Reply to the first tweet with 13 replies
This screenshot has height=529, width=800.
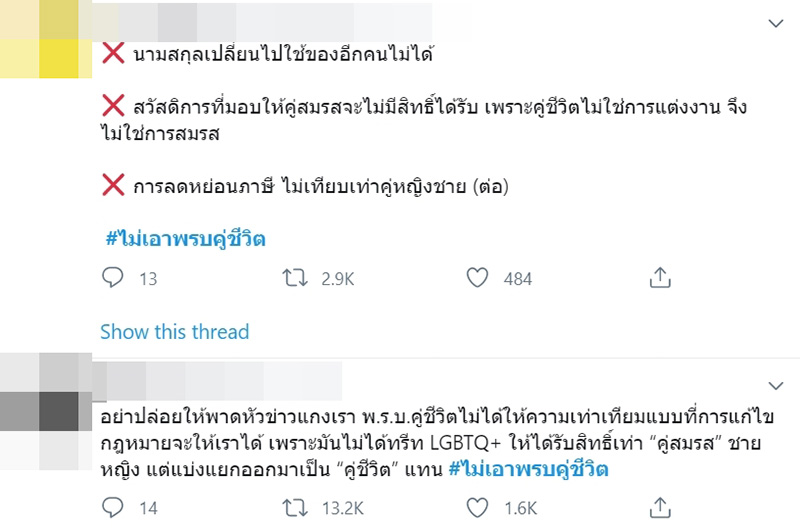tap(111, 279)
